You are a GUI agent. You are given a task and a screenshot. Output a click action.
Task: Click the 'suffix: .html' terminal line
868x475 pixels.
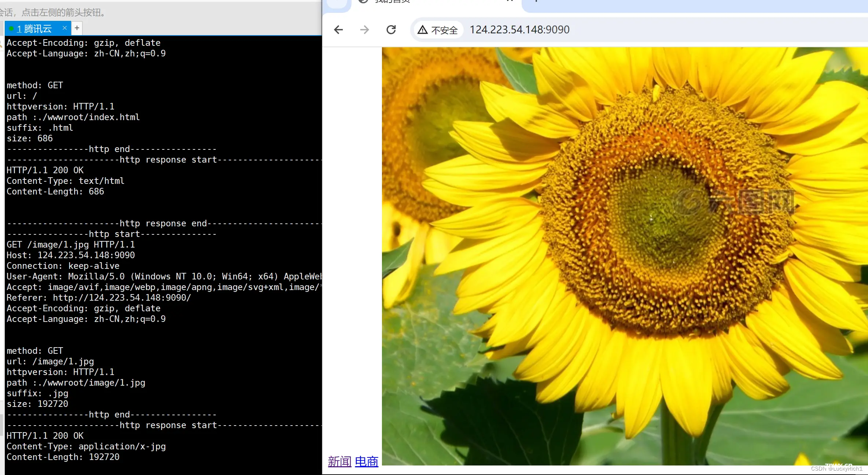40,128
